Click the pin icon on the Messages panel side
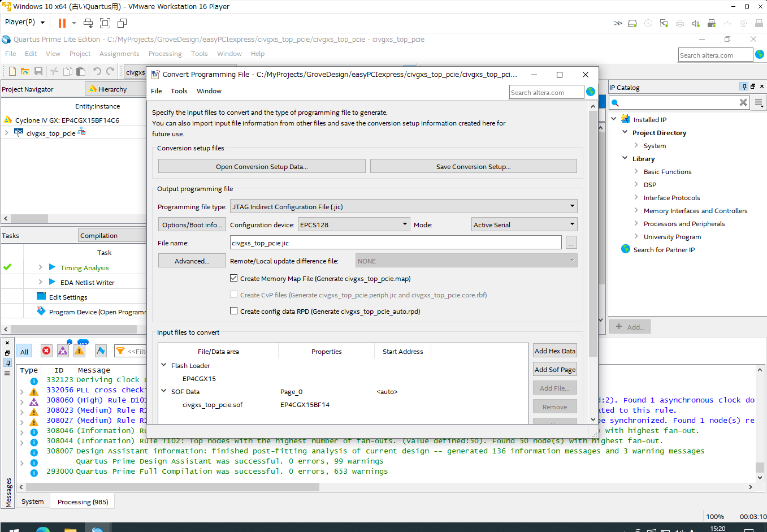Viewport: 767px width, 532px height. [7, 362]
